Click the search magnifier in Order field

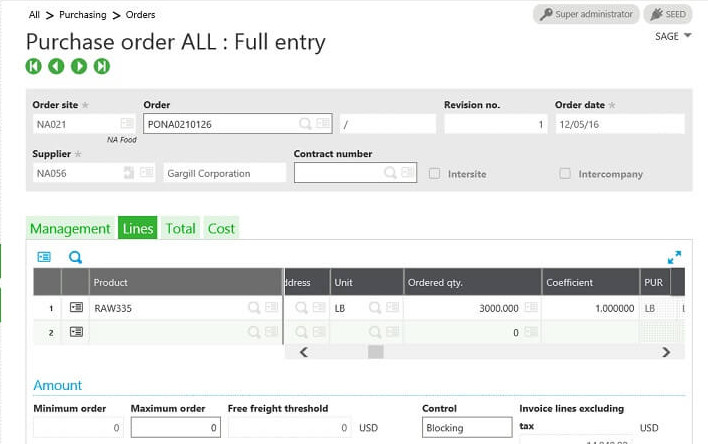305,124
